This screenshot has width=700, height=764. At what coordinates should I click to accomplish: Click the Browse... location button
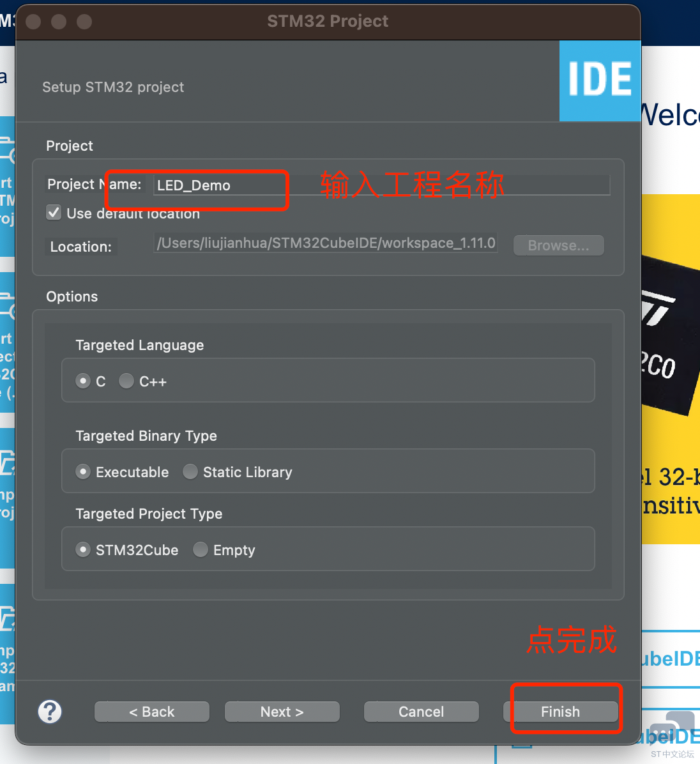tap(559, 245)
